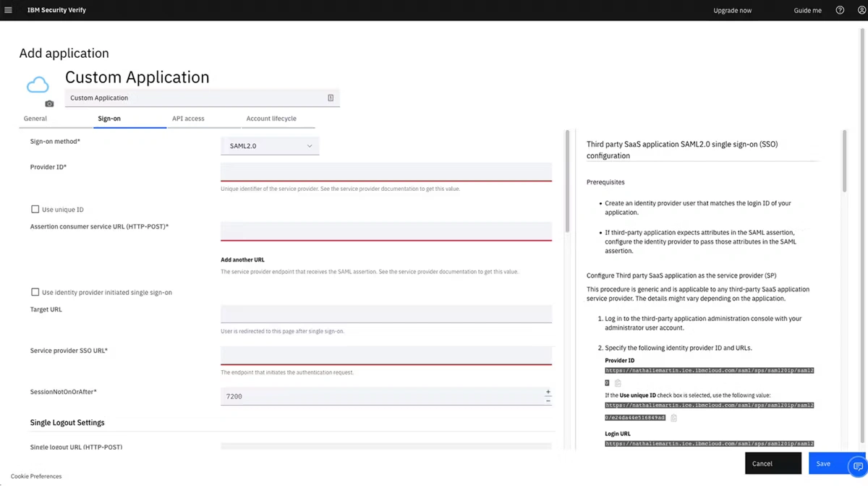868x488 pixels.
Task: Click icon inside application name field
Action: (331, 98)
